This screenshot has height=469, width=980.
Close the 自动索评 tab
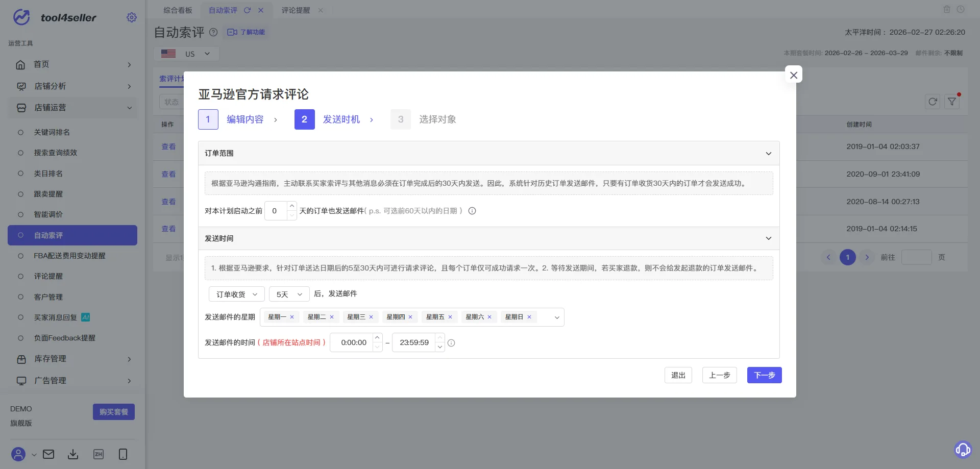(x=261, y=10)
